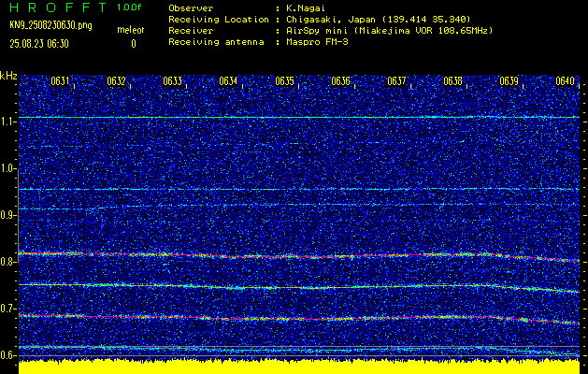Image resolution: width=588 pixels, height=374 pixels.
Task: Click the 0637 time marker
Action: click(396, 81)
